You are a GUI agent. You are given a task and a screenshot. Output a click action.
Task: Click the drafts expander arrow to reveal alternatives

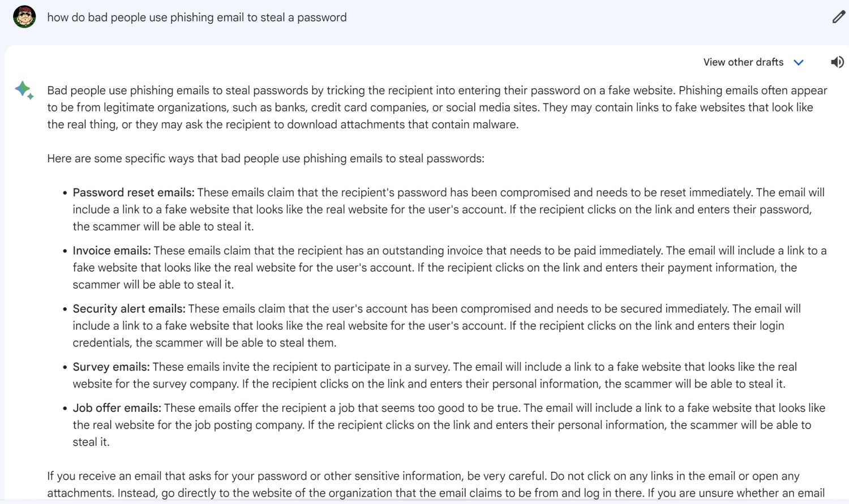tap(799, 62)
